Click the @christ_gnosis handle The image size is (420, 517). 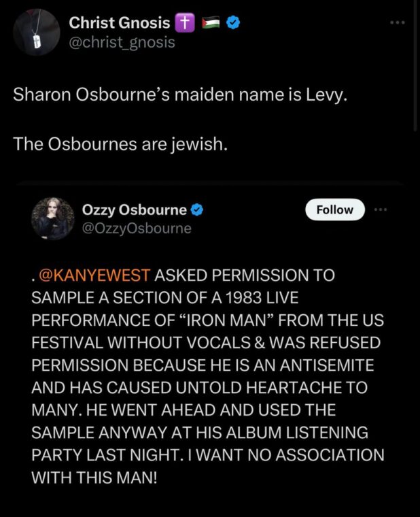pyautogui.click(x=122, y=42)
